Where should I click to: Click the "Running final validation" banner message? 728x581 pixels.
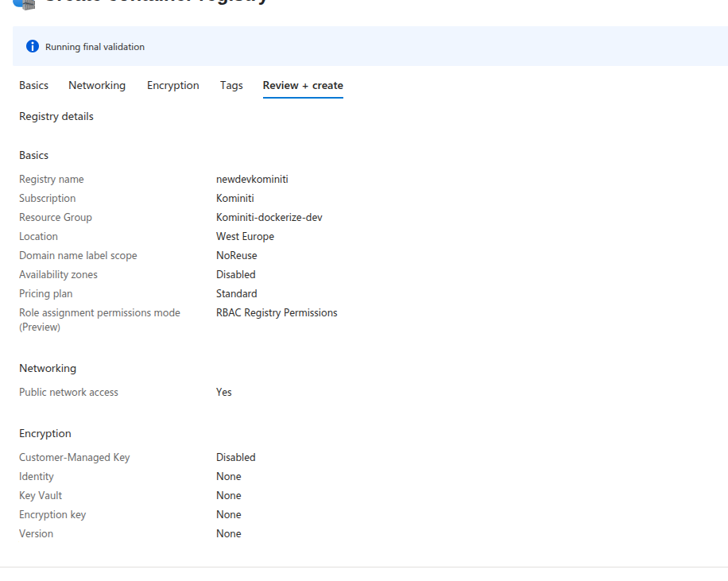95,47
